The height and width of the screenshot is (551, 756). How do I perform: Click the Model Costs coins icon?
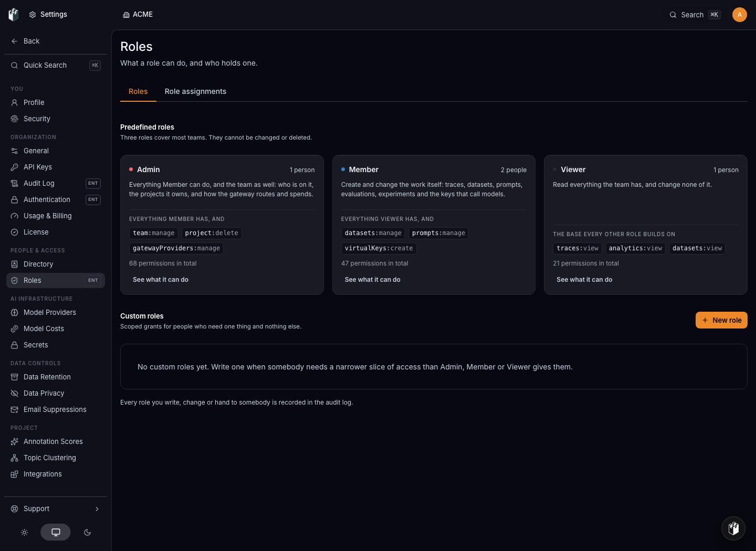pyautogui.click(x=15, y=329)
